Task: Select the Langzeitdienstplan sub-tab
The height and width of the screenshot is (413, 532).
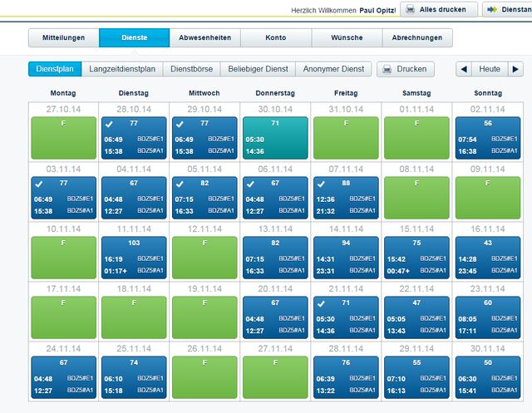Action: pyautogui.click(x=122, y=69)
